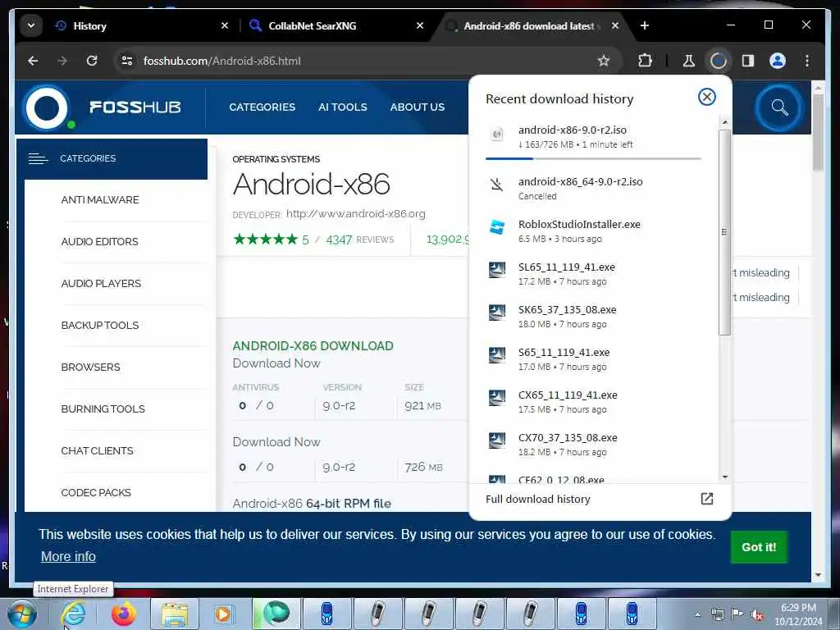840x630 pixels.
Task: Open the More info cookies link
Action: [69, 557]
